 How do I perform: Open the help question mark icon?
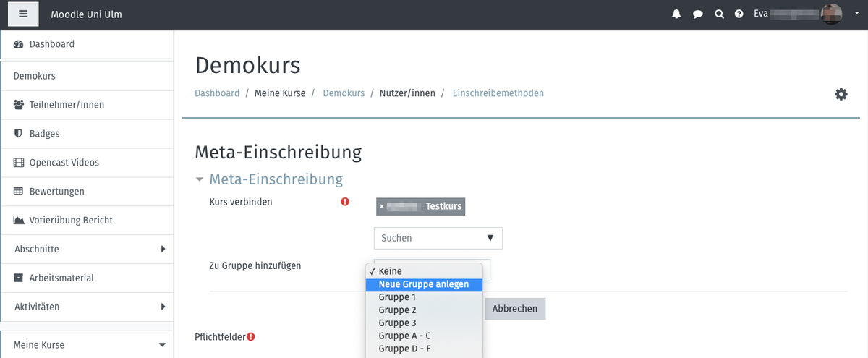(x=739, y=14)
